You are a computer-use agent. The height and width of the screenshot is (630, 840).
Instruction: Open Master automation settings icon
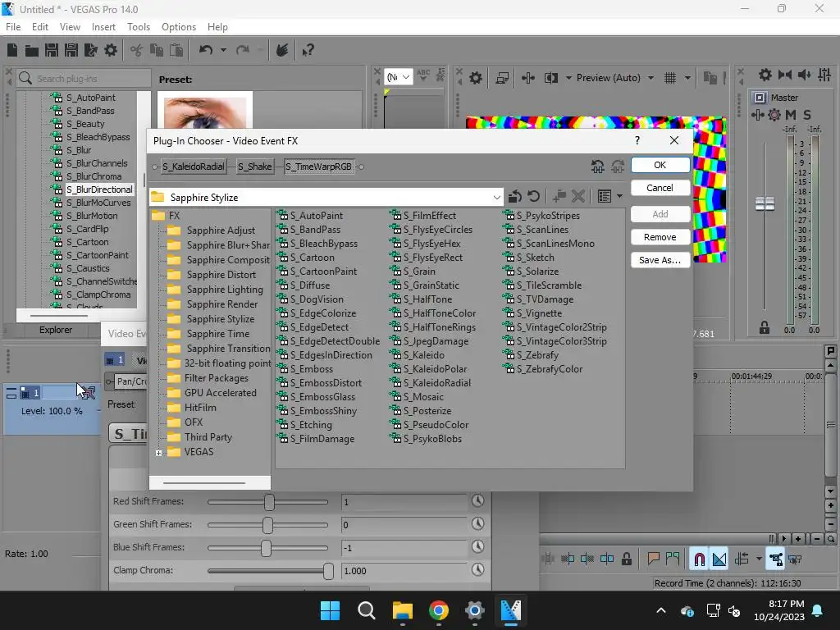774,115
